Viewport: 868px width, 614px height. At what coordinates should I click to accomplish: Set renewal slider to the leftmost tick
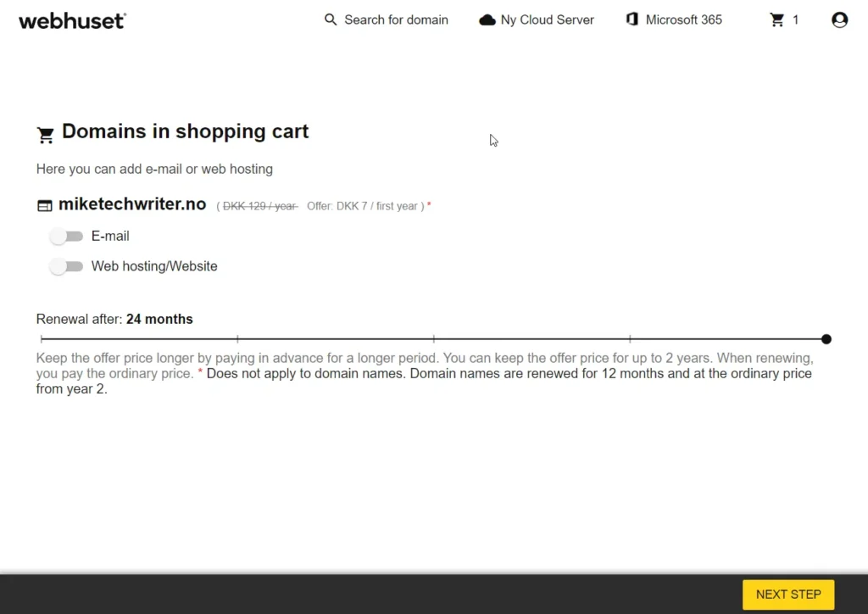[42, 339]
